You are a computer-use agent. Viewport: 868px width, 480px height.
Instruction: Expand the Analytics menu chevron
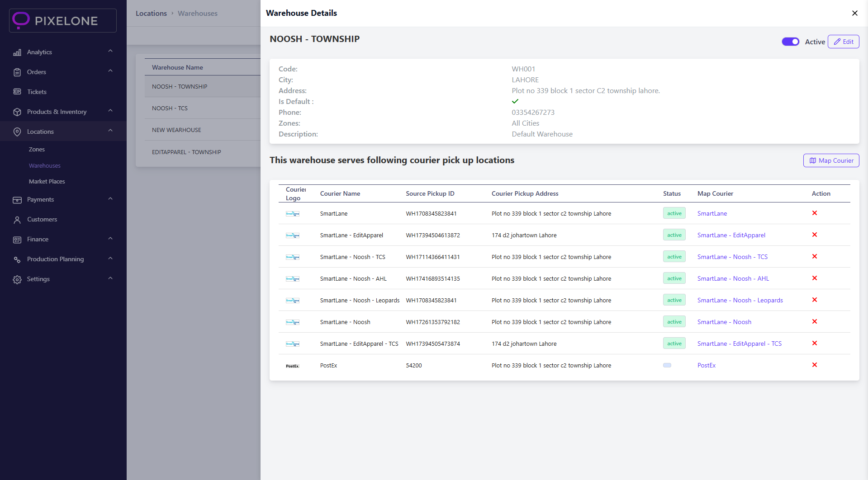tap(110, 51)
